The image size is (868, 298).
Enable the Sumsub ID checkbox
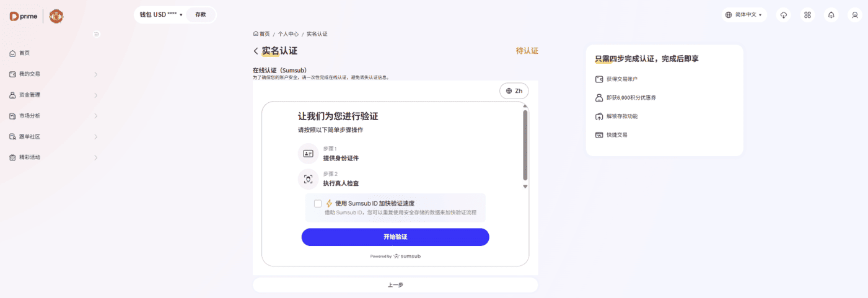coord(318,203)
